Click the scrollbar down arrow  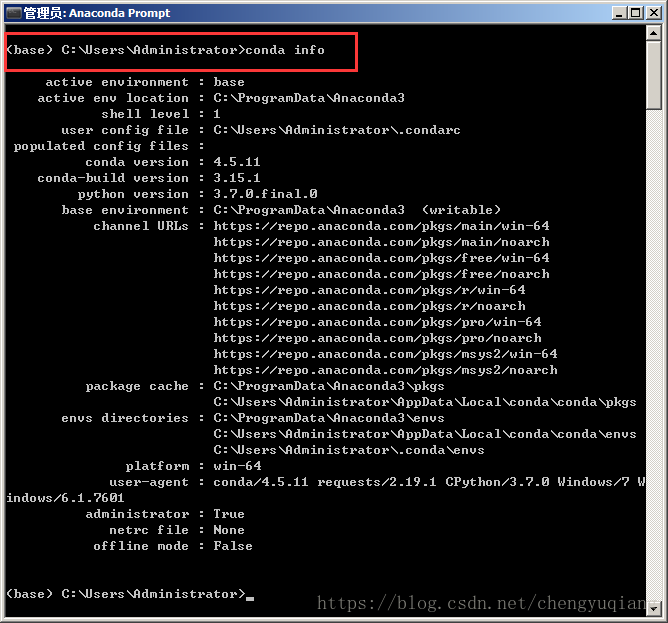[654, 609]
